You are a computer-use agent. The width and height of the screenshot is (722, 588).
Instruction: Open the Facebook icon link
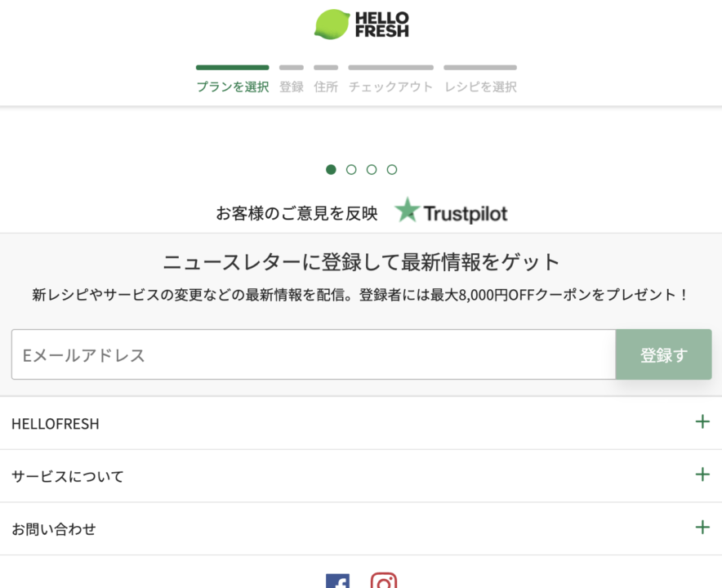tap(337, 581)
